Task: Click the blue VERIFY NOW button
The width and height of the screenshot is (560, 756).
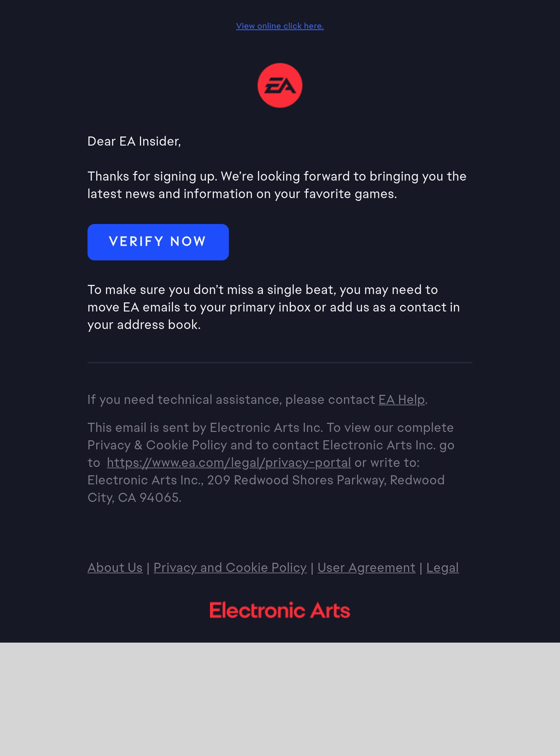Action: pyautogui.click(x=158, y=242)
